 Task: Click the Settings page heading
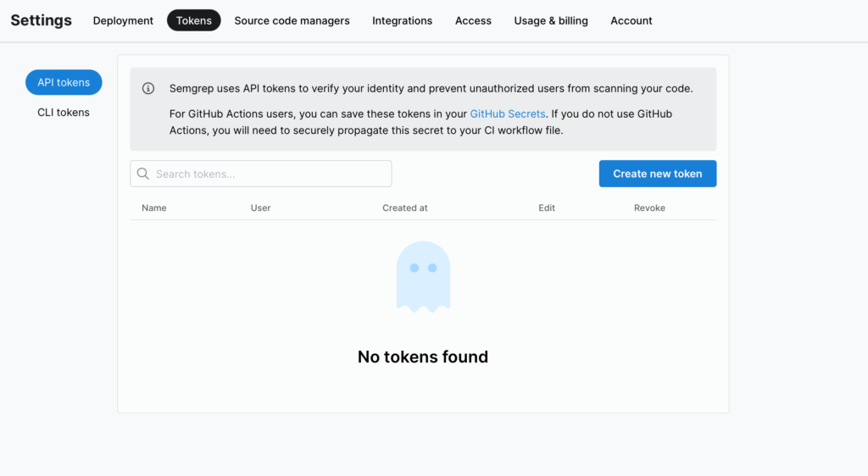pos(41,20)
